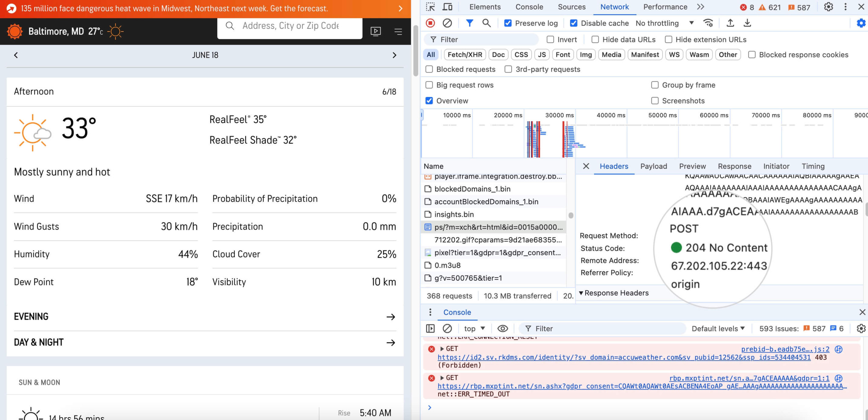Click the video/broadcast icon on AccuWeather toolbar
Image resolution: width=868 pixels, height=420 pixels.
click(x=375, y=31)
